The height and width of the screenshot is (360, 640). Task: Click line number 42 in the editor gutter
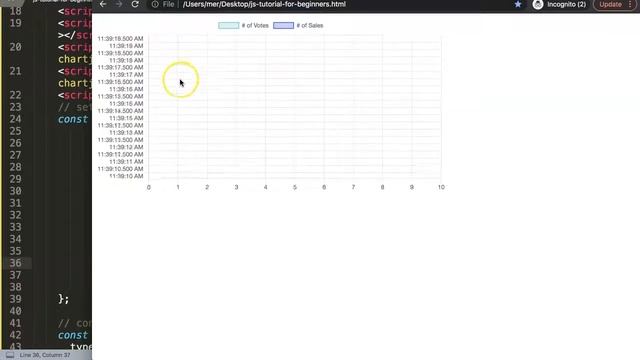pyautogui.click(x=16, y=335)
